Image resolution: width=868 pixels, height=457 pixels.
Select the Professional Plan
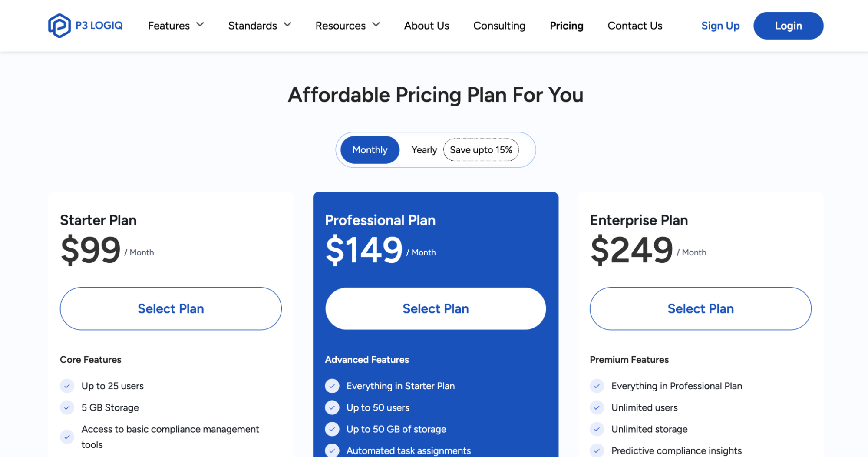click(x=435, y=308)
